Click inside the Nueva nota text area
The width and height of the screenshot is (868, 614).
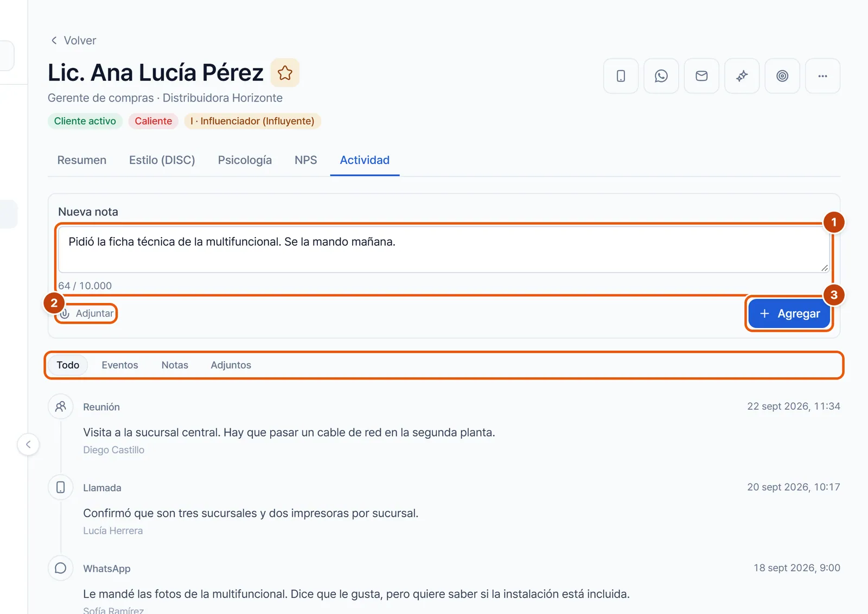pyautogui.click(x=444, y=250)
